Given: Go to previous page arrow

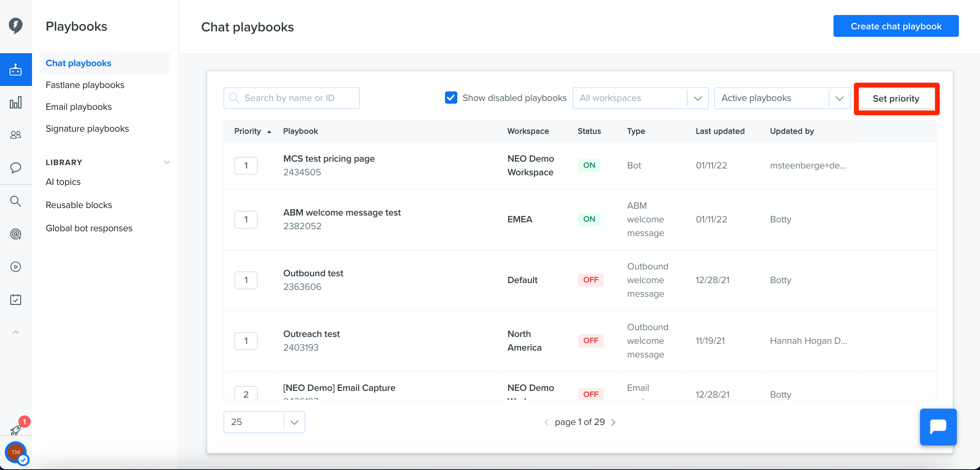Looking at the screenshot, I should point(546,422).
